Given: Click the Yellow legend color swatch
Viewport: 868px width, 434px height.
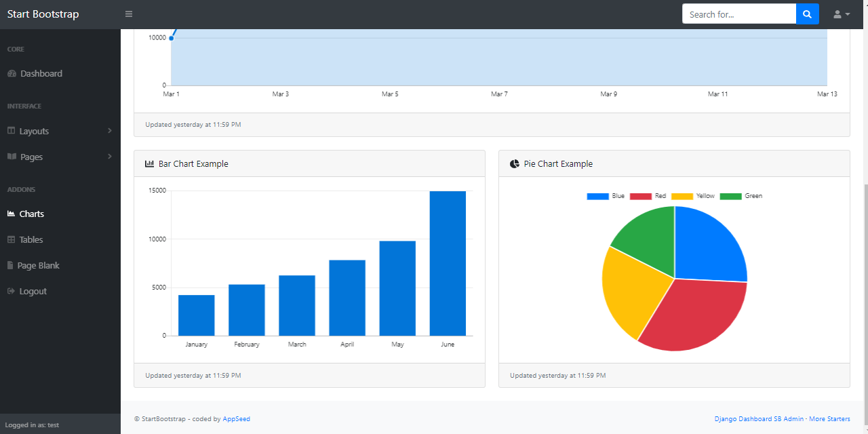Looking at the screenshot, I should [x=682, y=196].
